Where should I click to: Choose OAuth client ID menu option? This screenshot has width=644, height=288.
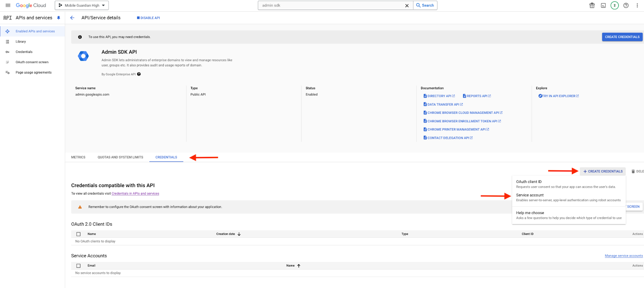coord(529,182)
